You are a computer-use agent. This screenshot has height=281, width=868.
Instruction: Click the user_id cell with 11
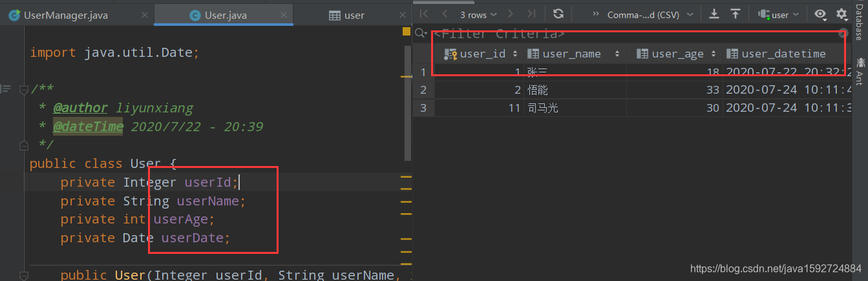[479, 108]
